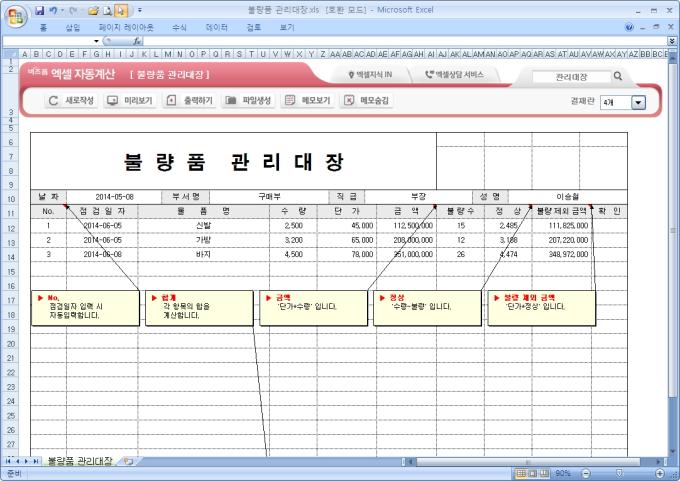Image resolution: width=680 pixels, height=481 pixels.
Task: Select the product cell 바지
Action: pos(203,254)
